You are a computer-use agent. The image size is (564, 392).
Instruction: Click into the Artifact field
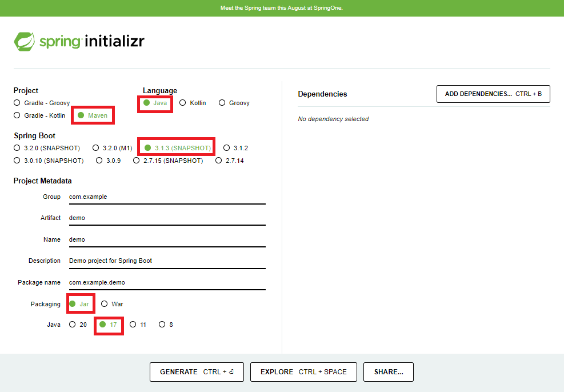[167, 218]
